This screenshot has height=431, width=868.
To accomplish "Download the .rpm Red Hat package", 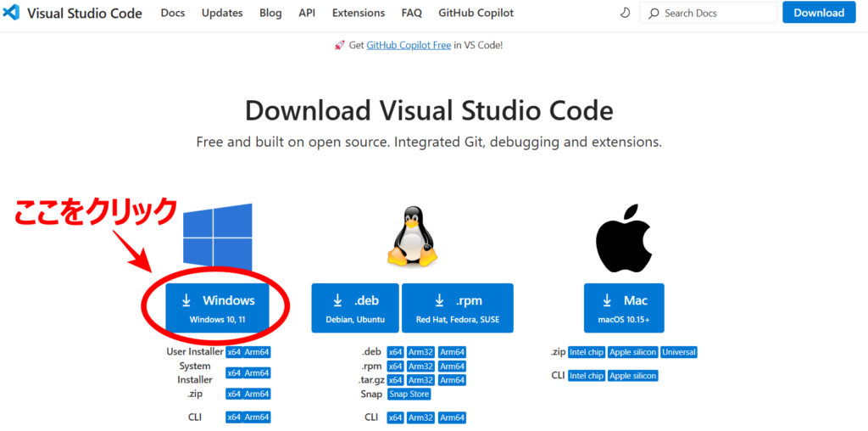I will coord(457,308).
